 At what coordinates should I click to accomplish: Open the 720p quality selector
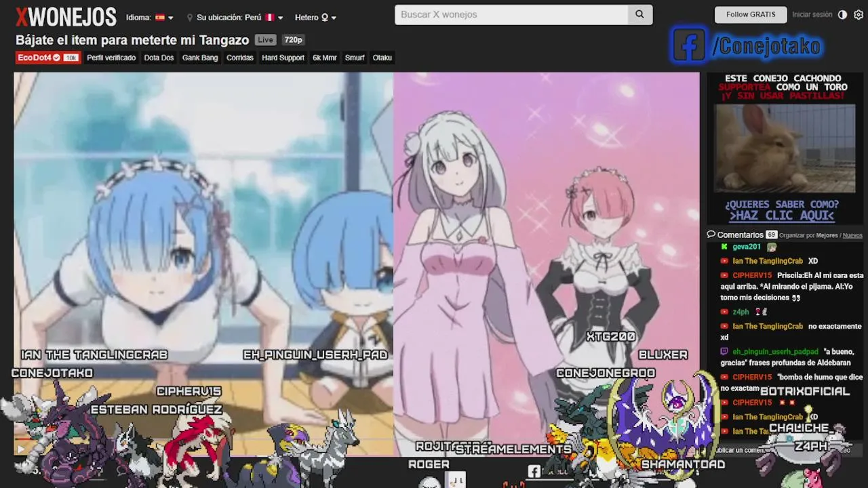coord(293,40)
